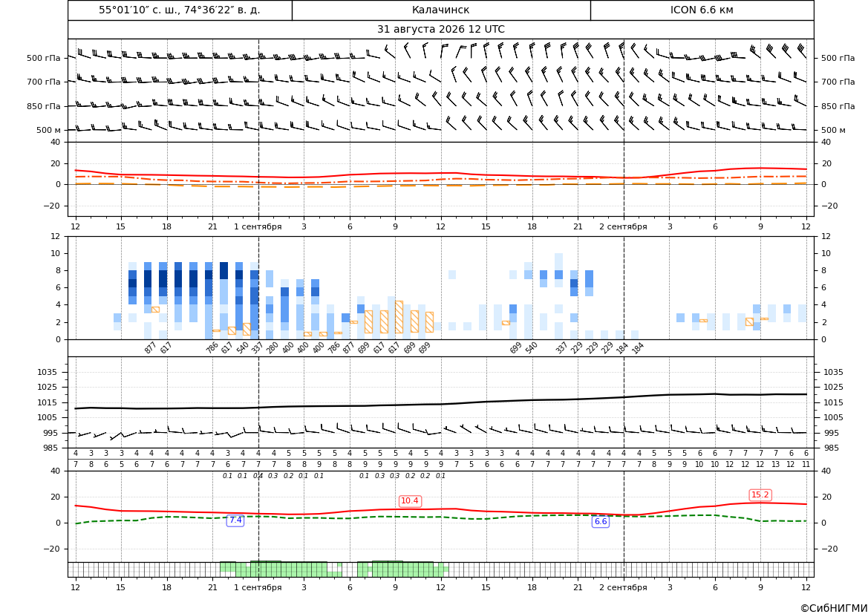Click the red 15.2 temperature maximum label

(760, 495)
